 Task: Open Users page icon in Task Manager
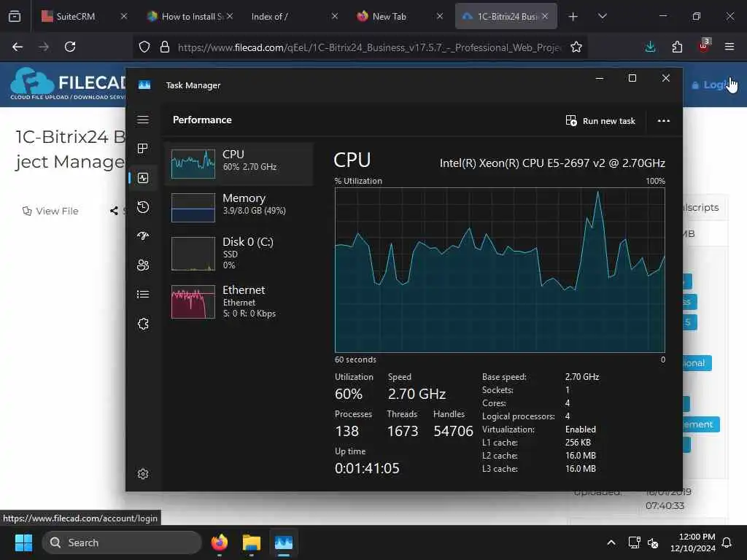(143, 265)
